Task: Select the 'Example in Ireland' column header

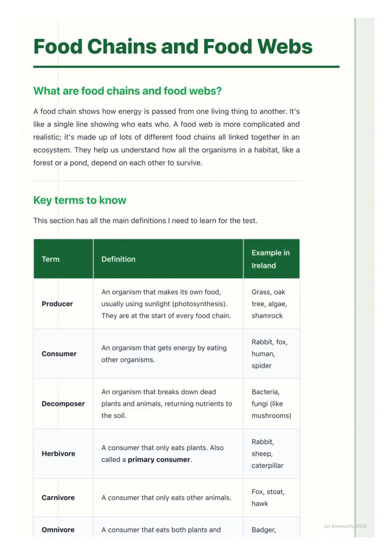Action: tap(270, 259)
